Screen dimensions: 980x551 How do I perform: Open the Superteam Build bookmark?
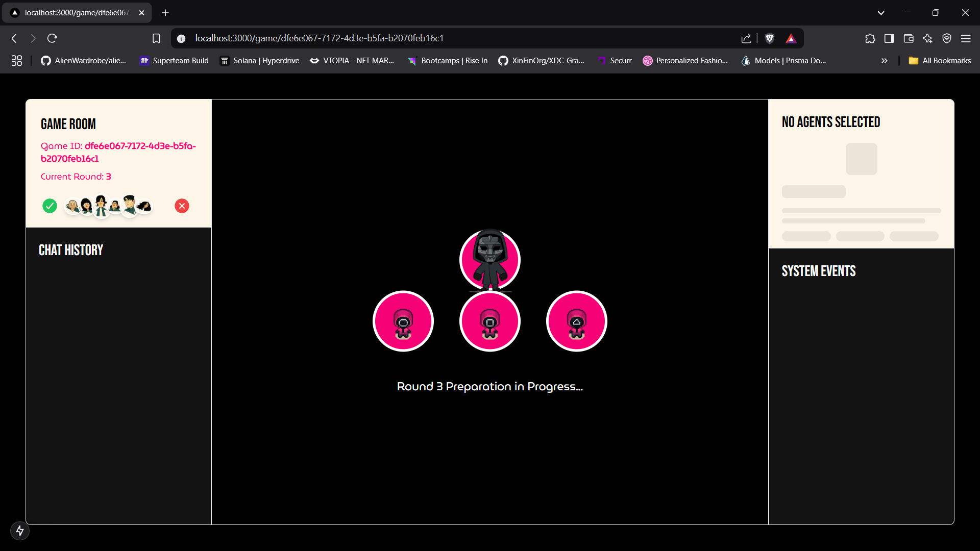174,61
